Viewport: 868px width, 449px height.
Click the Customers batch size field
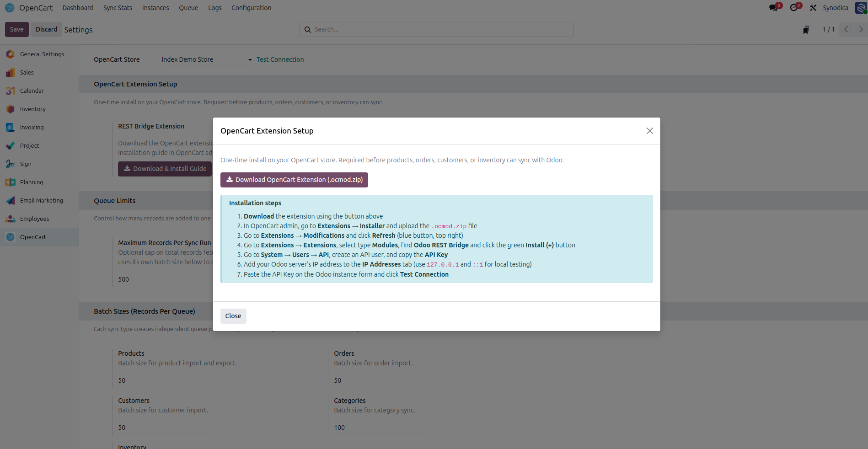(164, 428)
